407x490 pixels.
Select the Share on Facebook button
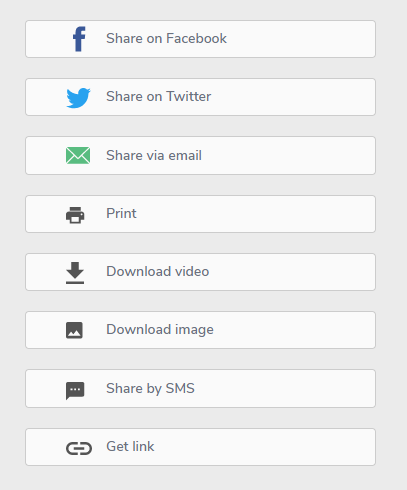coord(200,39)
